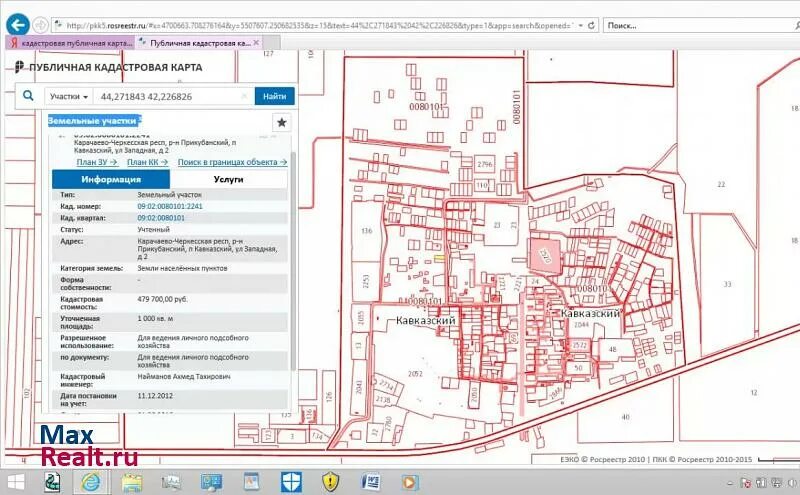Click the info panel vertical scrollbar
The height and width of the screenshot is (495, 800).
(293, 260)
